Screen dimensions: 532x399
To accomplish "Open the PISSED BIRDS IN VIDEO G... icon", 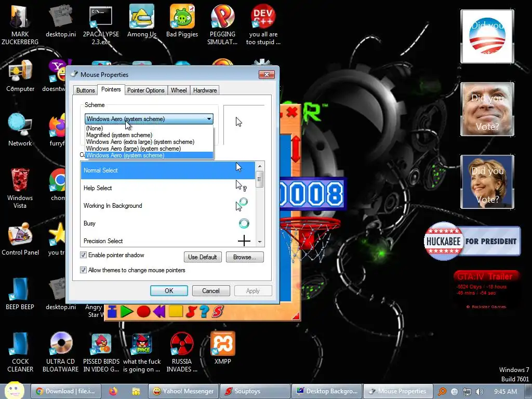I will coord(101,352).
